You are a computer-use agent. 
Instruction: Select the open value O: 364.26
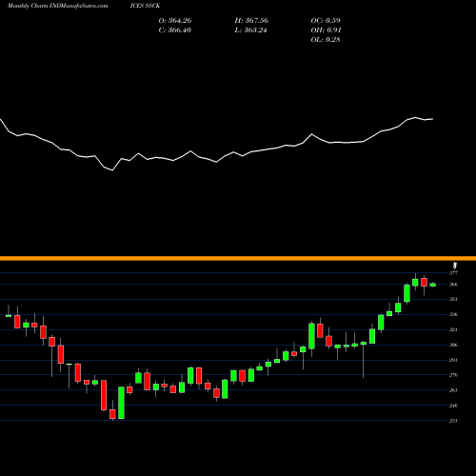pyautogui.click(x=175, y=21)
